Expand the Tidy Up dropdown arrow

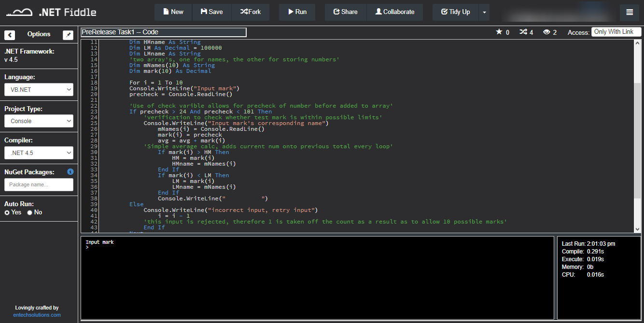[x=484, y=12]
